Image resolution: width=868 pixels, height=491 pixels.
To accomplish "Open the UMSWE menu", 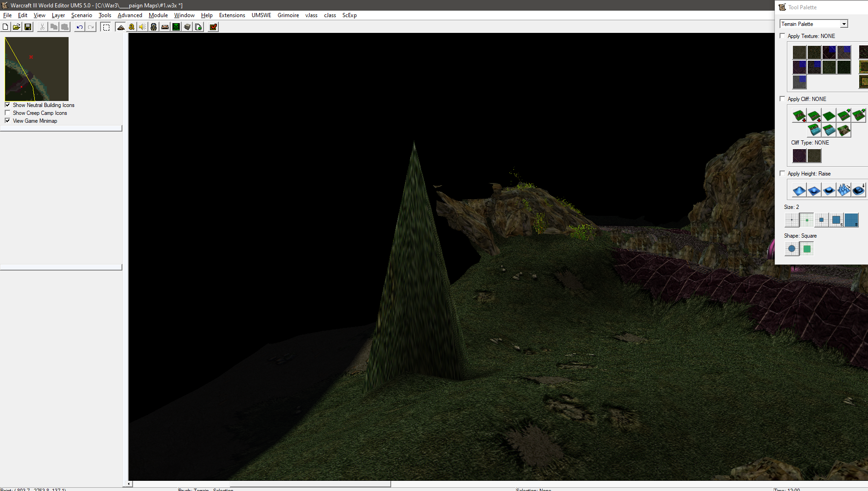I will (261, 15).
